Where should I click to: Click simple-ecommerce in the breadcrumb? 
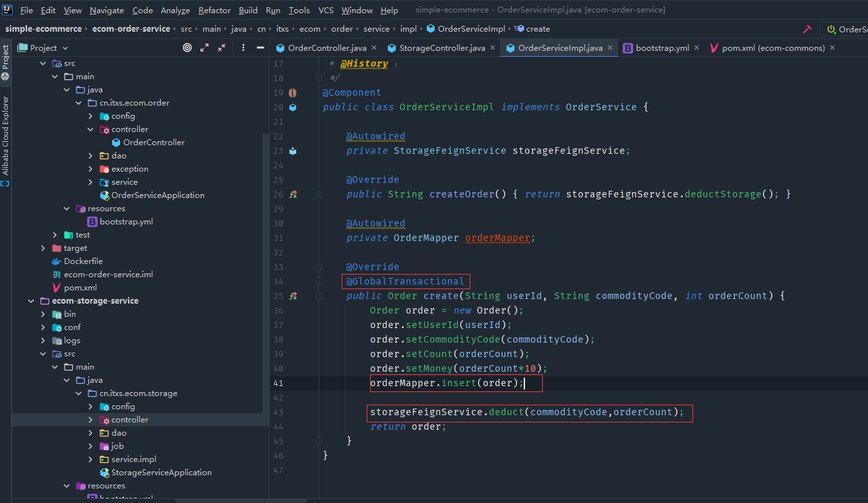[44, 29]
